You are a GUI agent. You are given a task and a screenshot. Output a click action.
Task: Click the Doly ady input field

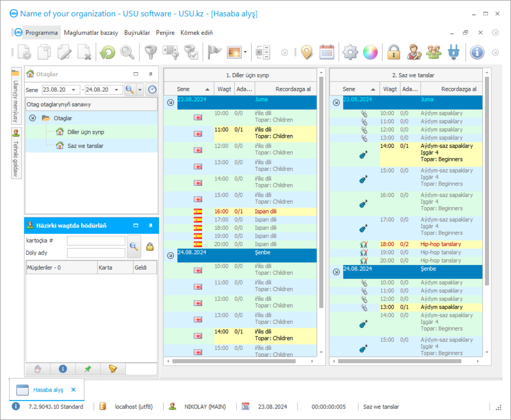point(96,253)
